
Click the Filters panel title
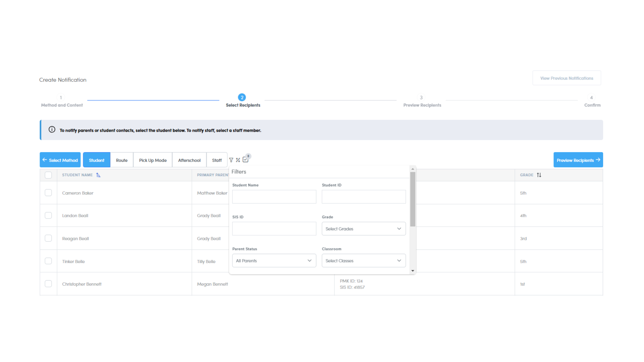point(239,172)
